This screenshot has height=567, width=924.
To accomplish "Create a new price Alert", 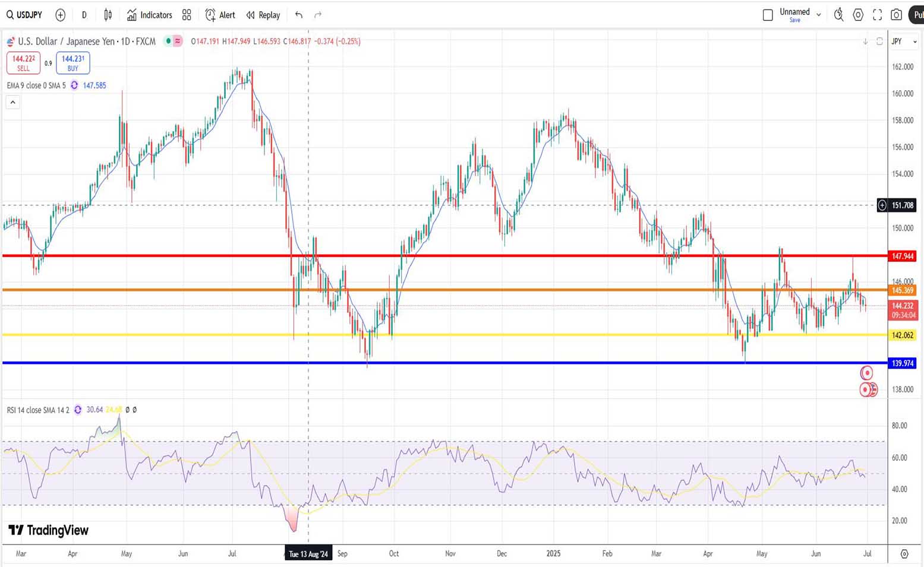I will click(x=220, y=15).
